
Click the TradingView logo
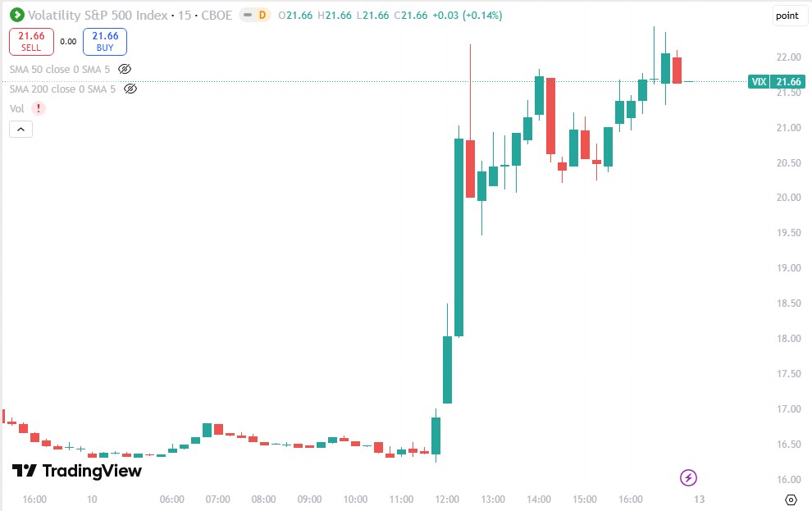[x=76, y=471]
